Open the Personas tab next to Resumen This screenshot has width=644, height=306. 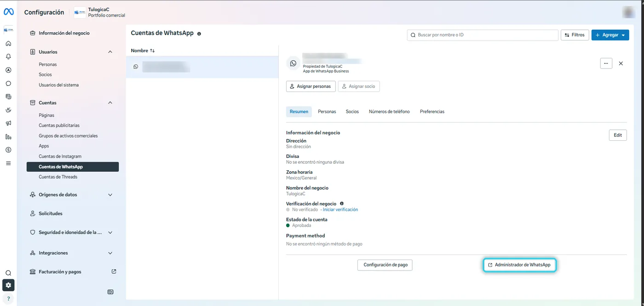tap(327, 112)
